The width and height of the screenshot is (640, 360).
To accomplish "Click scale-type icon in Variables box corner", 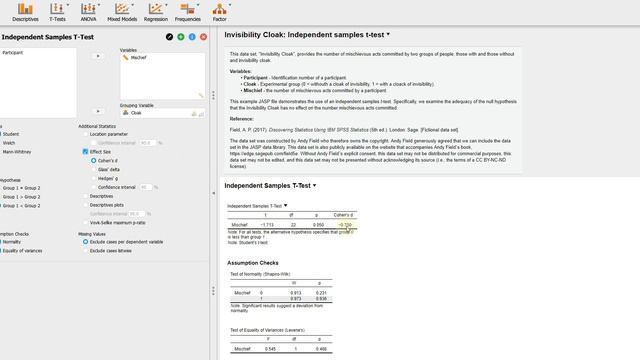I will click(x=200, y=95).
